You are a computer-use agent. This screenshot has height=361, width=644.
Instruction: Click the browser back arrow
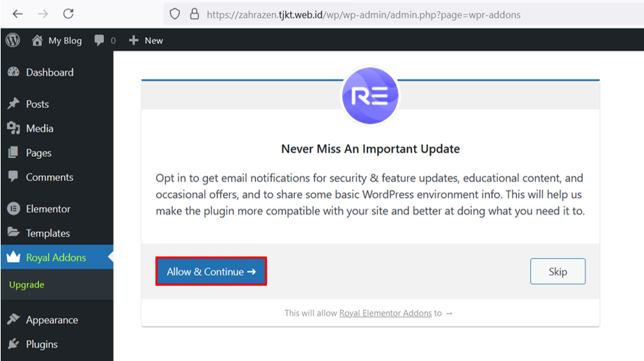(x=17, y=14)
